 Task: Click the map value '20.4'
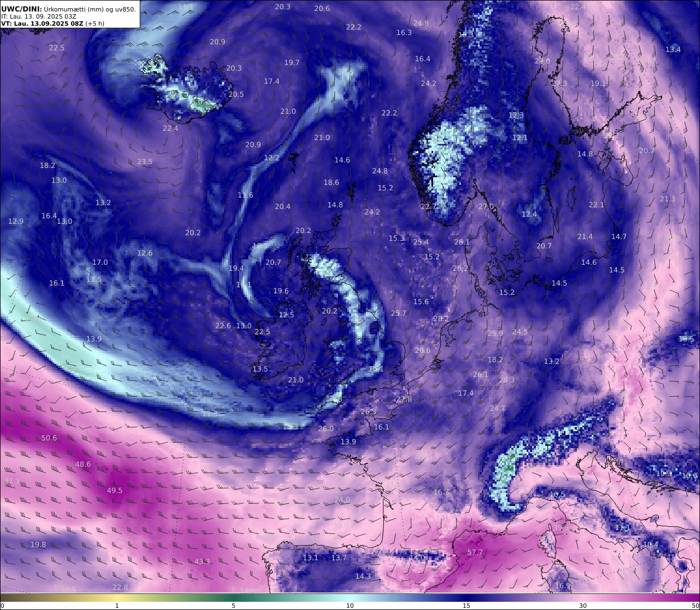283,207
